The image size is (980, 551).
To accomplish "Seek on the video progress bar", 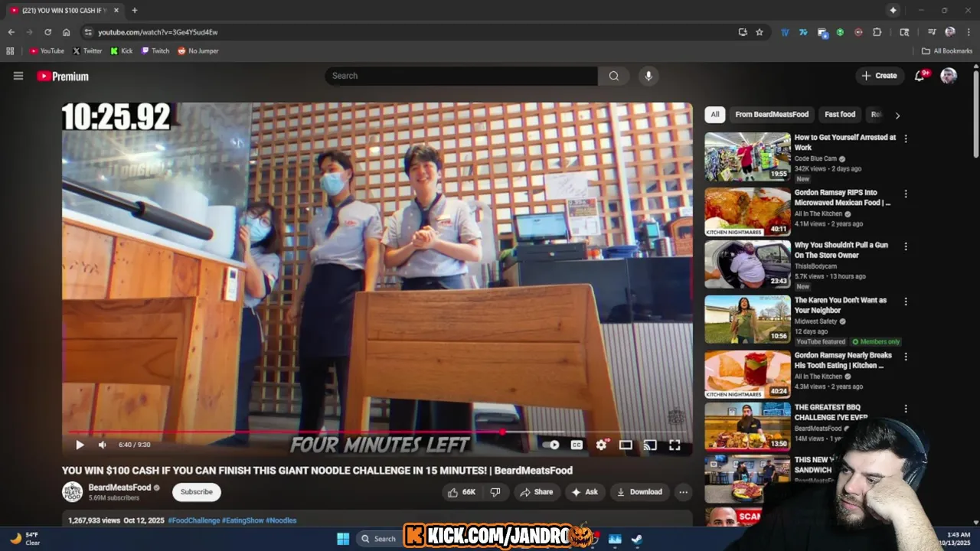I will pos(377,432).
